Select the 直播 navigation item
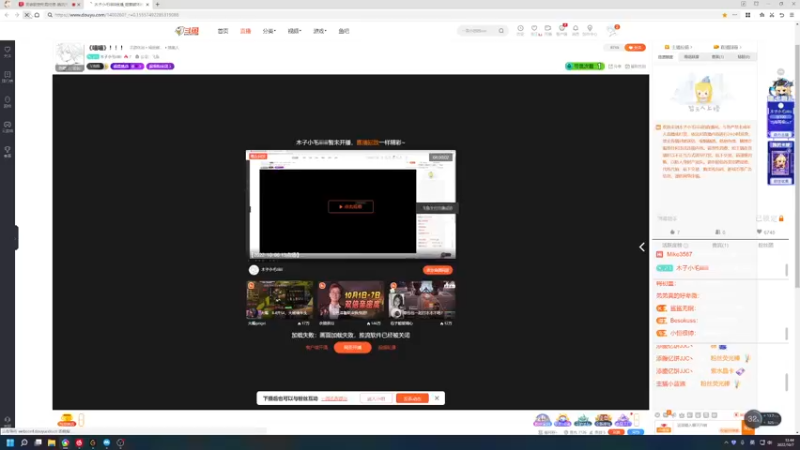Viewport: 800px width, 450px height. point(245,31)
